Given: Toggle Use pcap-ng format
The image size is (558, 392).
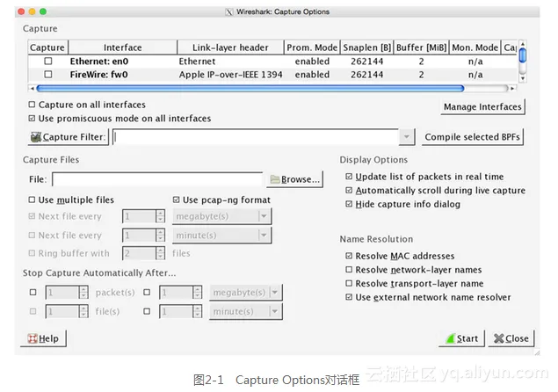Looking at the screenshot, I should (x=176, y=200).
